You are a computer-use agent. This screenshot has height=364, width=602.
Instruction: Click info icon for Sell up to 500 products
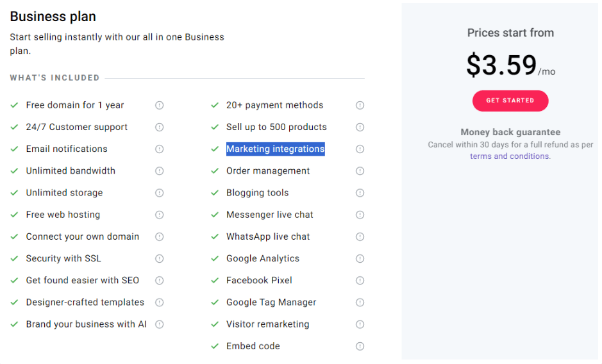tap(360, 127)
